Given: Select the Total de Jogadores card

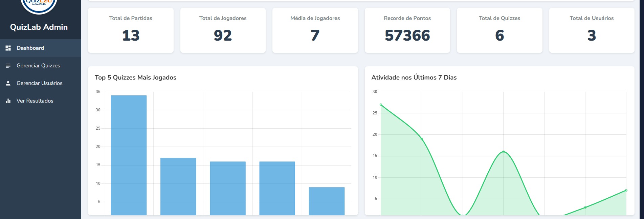Looking at the screenshot, I should pos(223,30).
